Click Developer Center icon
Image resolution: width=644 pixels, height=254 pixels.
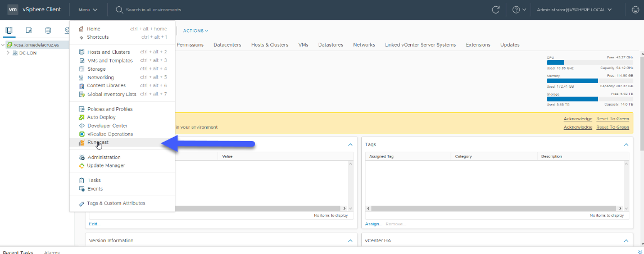[81, 126]
